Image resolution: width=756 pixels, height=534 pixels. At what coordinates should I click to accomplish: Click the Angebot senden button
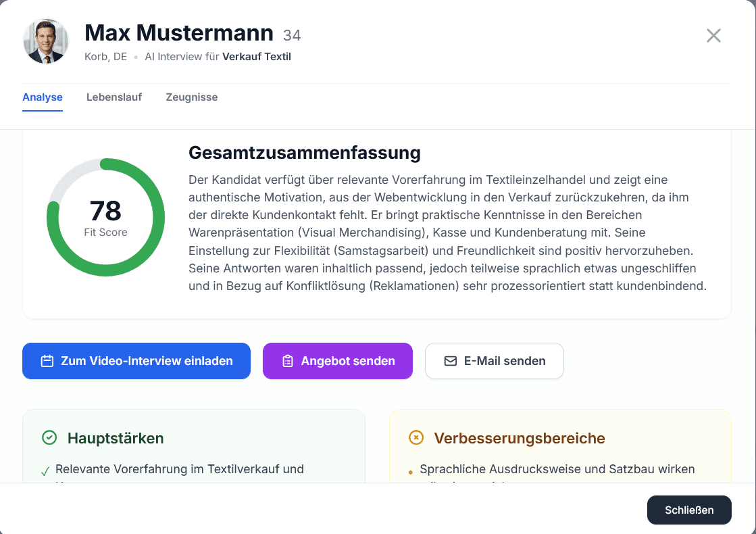[338, 361]
